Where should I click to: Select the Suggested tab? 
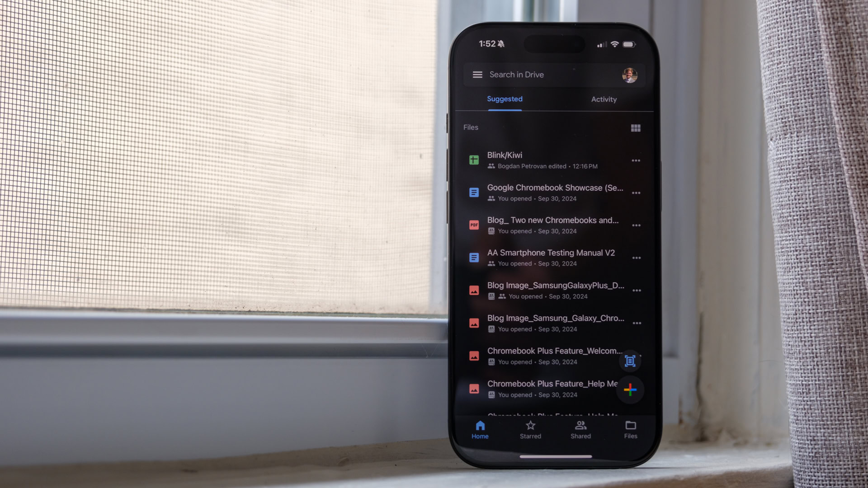(x=505, y=99)
